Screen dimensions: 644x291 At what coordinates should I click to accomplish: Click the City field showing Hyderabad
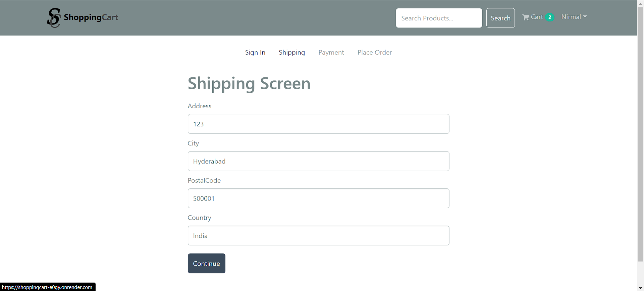[x=318, y=161]
